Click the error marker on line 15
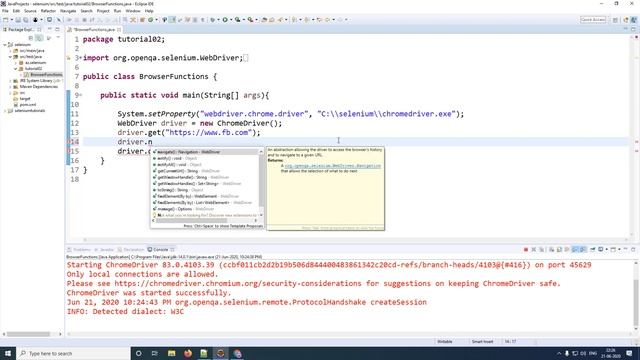This screenshot has width=640, height=360. 69,151
